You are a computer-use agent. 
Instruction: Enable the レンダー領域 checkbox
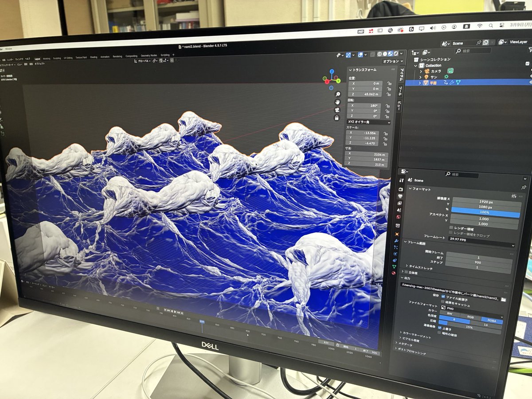tap(451, 227)
